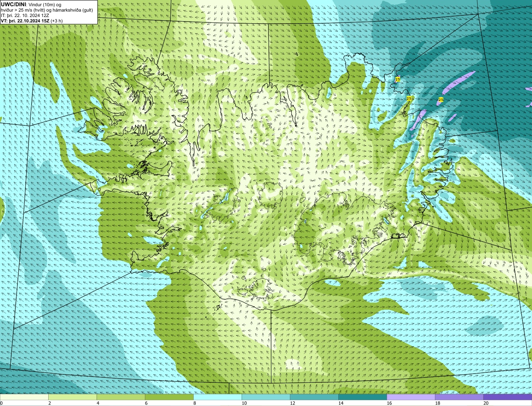Click the "IT: þri. 22. 10. 2024 12Z" initial time line
The image size is (532, 406).
point(25,15)
